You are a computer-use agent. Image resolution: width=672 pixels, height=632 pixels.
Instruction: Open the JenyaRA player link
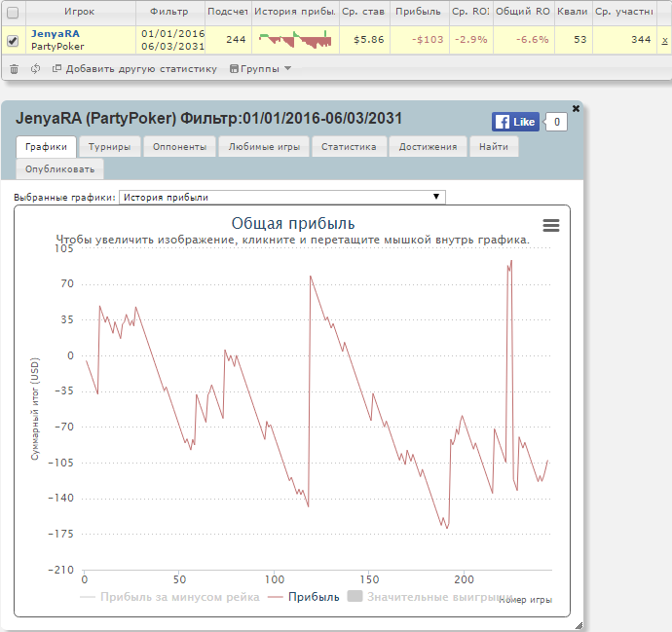56,34
